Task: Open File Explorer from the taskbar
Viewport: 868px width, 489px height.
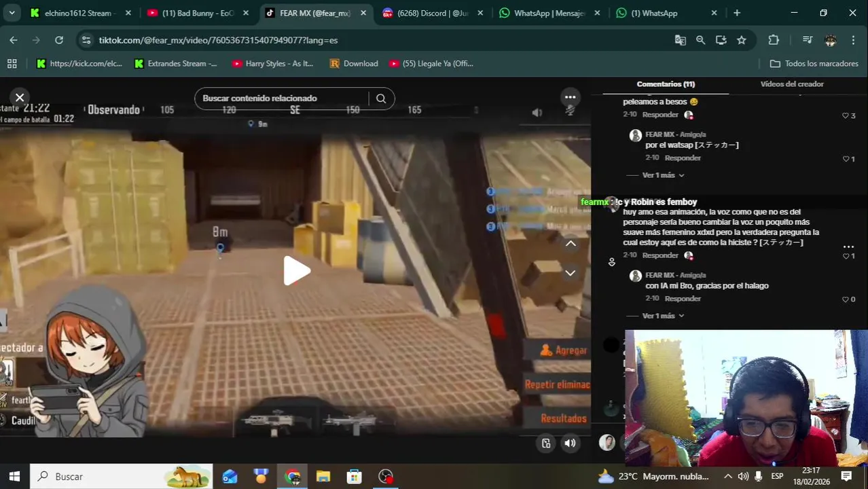Action: tap(323, 476)
